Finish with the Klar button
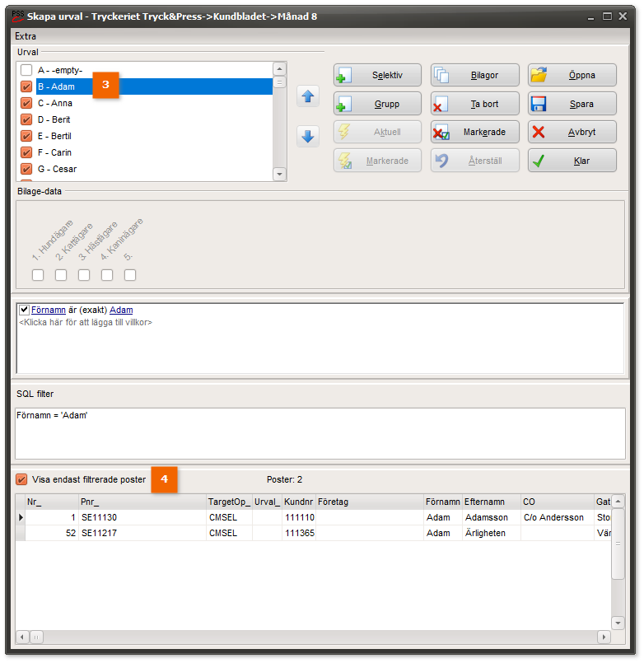This screenshot has height=663, width=644. coord(572,161)
